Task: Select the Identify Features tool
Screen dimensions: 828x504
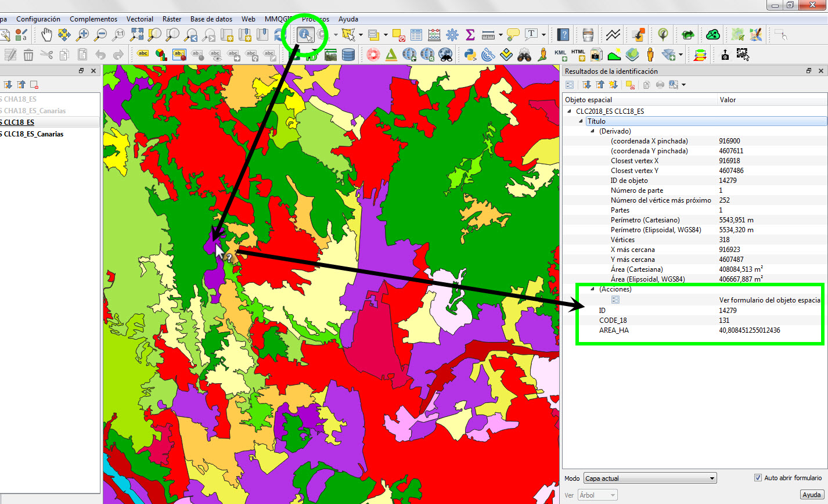Action: (x=305, y=35)
